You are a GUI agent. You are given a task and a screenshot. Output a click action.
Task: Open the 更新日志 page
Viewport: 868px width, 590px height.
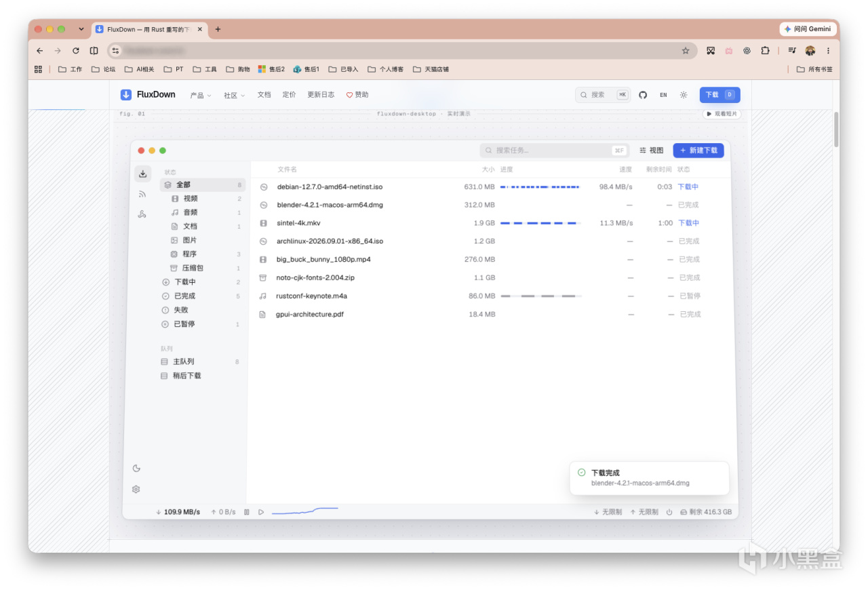(x=321, y=95)
